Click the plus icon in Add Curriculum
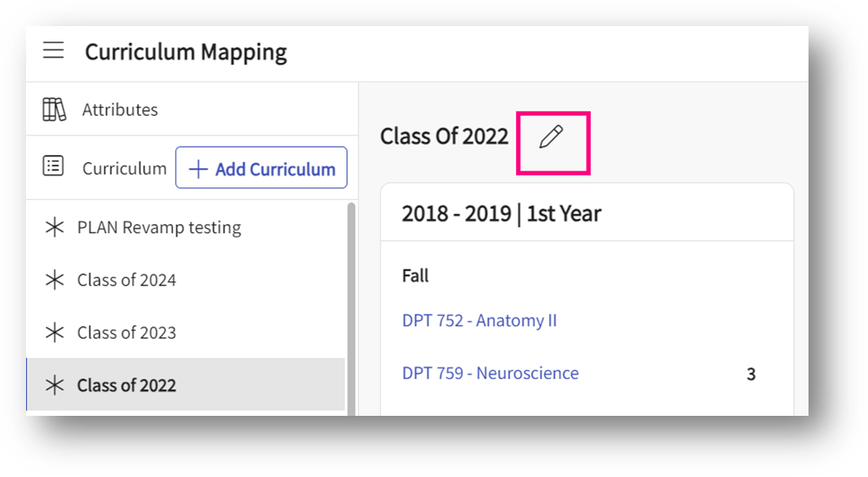This screenshot has width=868, height=477. coord(198,169)
